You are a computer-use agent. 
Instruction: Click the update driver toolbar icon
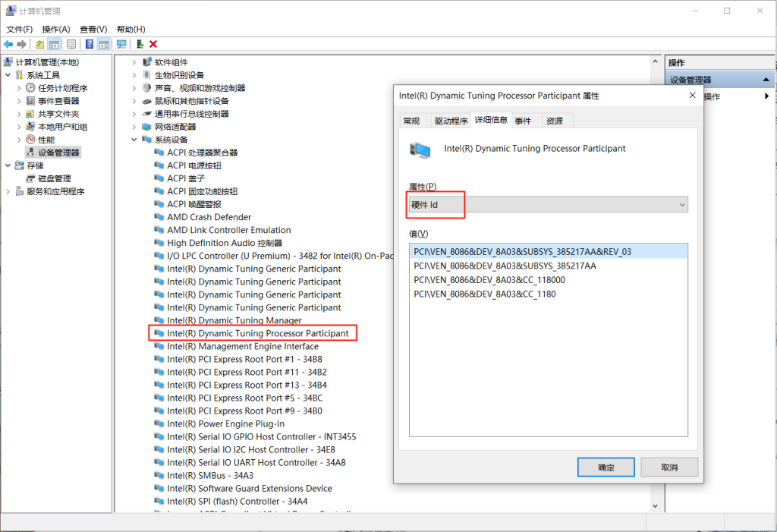(x=140, y=44)
